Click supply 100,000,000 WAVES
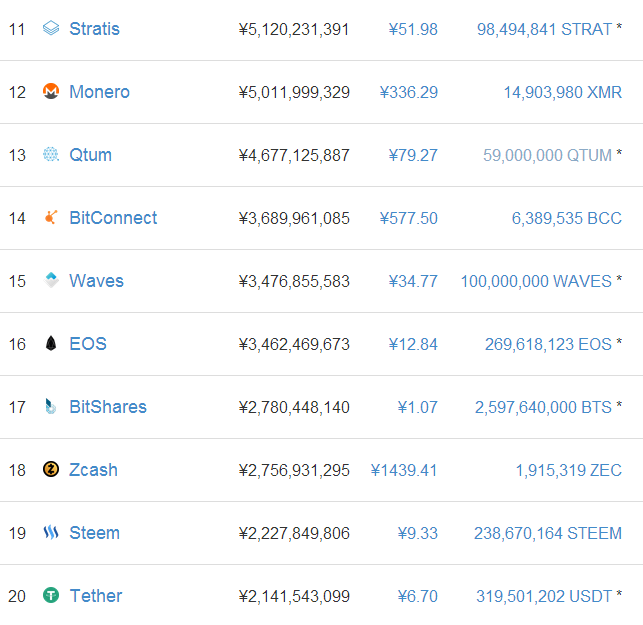 click(536, 281)
